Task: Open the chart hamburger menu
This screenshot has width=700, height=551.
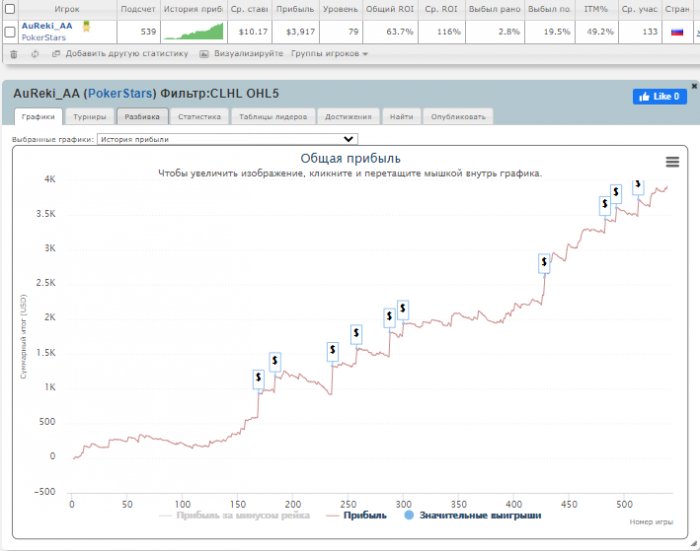Action: (672, 162)
